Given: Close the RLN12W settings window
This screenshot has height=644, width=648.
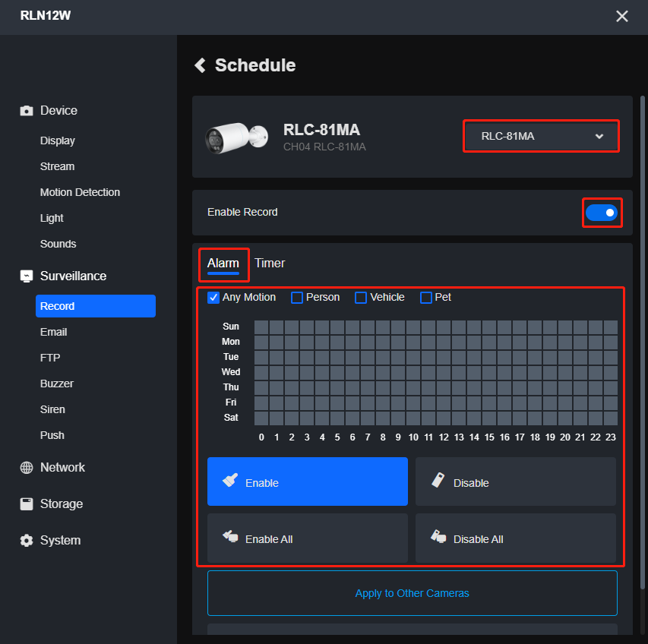Looking at the screenshot, I should point(622,16).
